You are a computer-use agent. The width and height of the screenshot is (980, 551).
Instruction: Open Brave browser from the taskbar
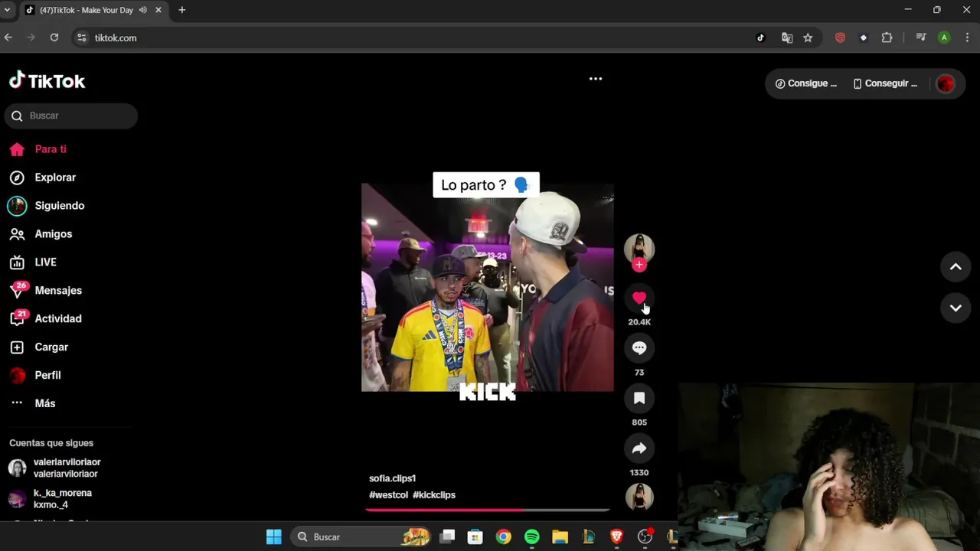[616, 536]
